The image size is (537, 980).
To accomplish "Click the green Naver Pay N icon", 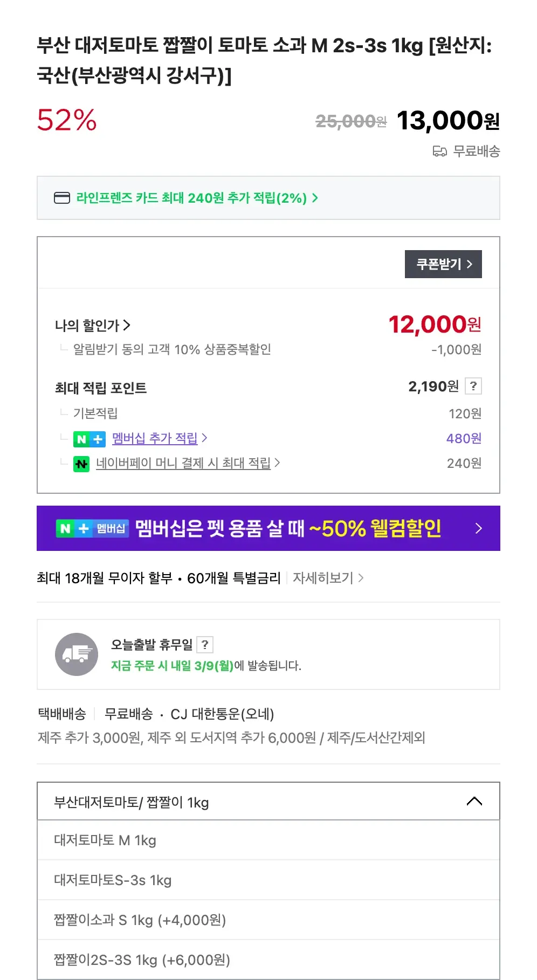I will point(81,464).
